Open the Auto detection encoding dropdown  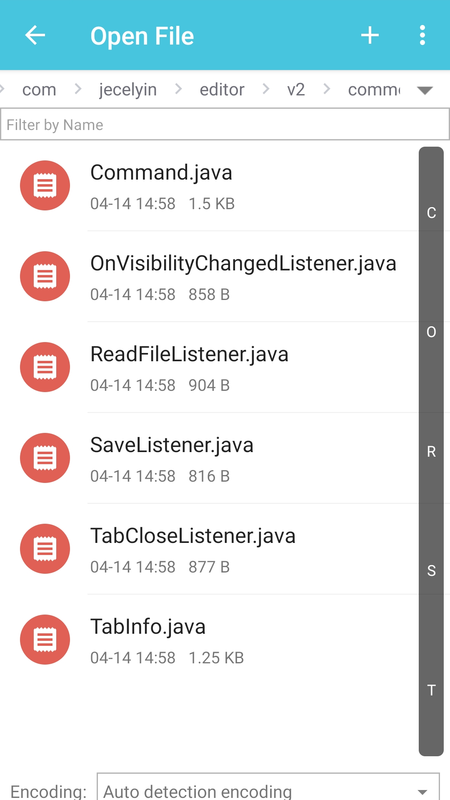268,788
